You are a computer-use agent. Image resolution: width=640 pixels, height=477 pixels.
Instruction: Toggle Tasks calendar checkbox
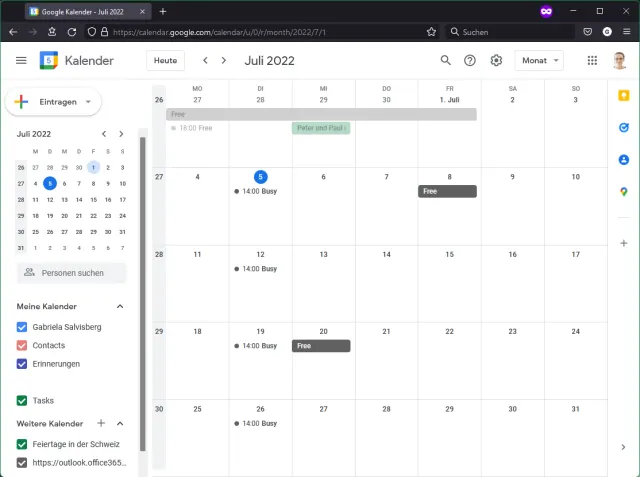[22, 400]
